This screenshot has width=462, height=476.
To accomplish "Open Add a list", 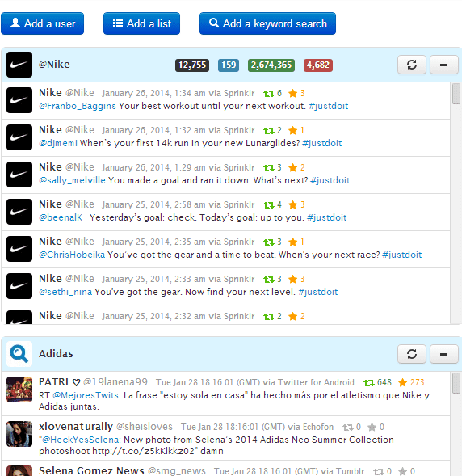I will 141,23.
